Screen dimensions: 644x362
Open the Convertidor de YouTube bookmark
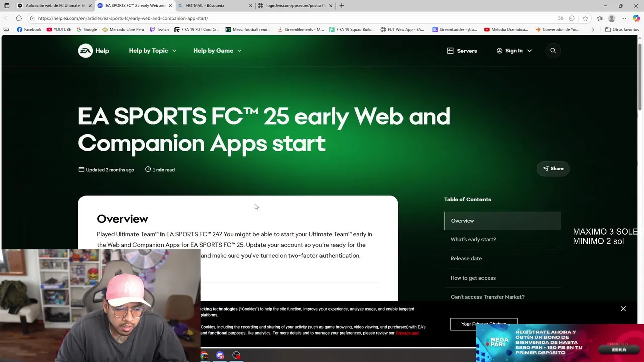pyautogui.click(x=558, y=30)
